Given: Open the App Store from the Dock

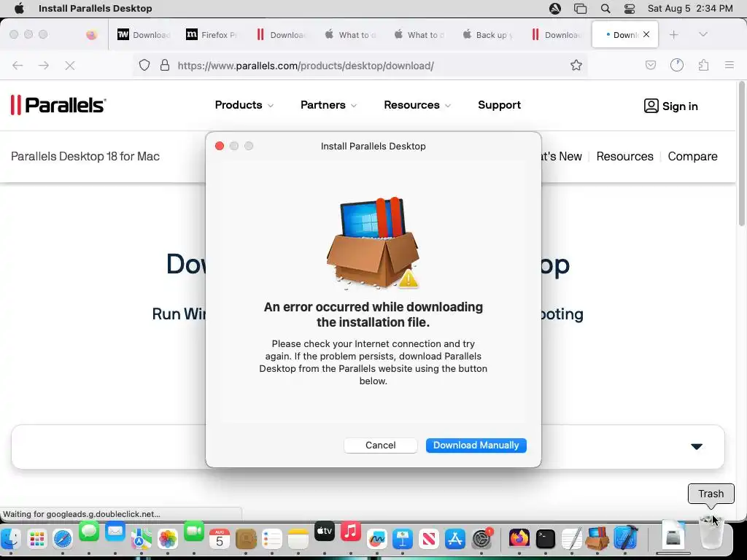Looking at the screenshot, I should 455,539.
